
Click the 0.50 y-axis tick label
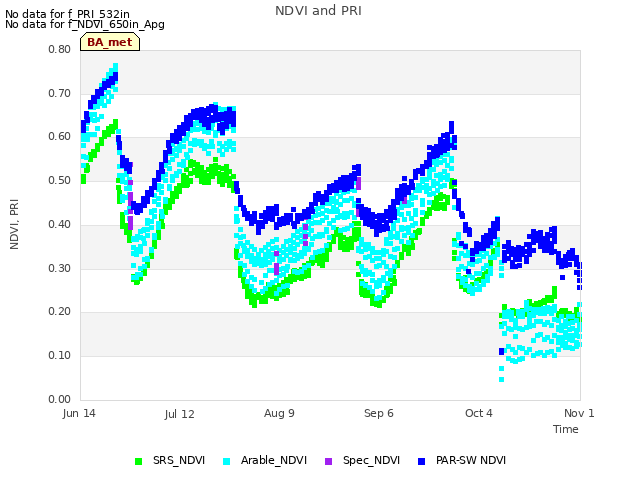coord(60,180)
